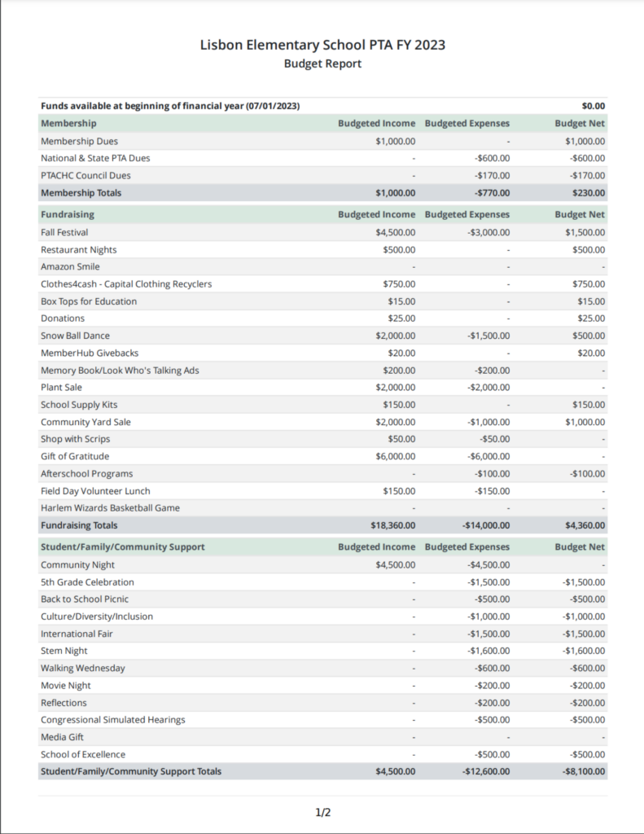Select Budget Net header in Membership section
Screen dimensions: 644x834
point(580,124)
